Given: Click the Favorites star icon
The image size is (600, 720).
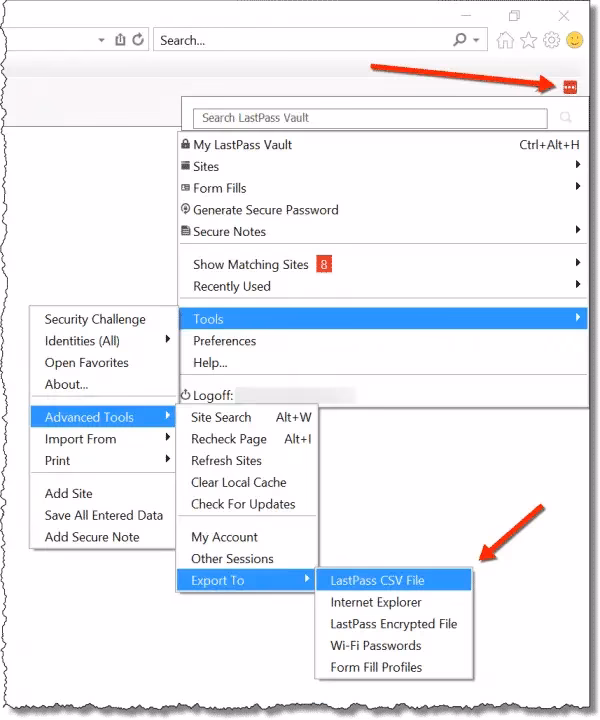Looking at the screenshot, I should (x=528, y=40).
